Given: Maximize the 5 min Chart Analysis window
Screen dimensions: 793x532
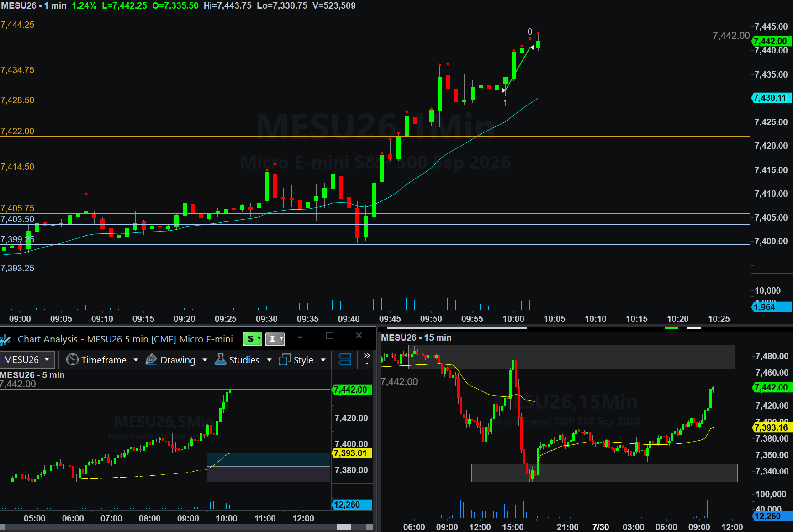Looking at the screenshot, I should coord(330,336).
